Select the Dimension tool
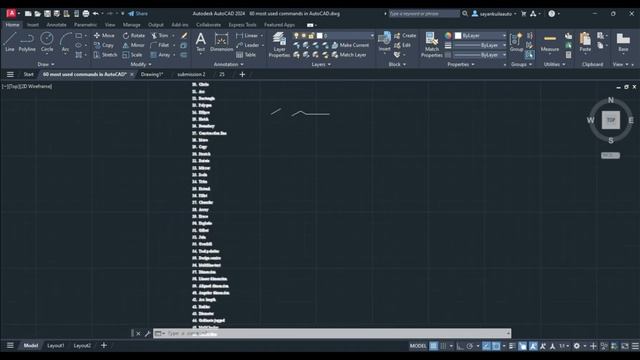 click(x=221, y=42)
